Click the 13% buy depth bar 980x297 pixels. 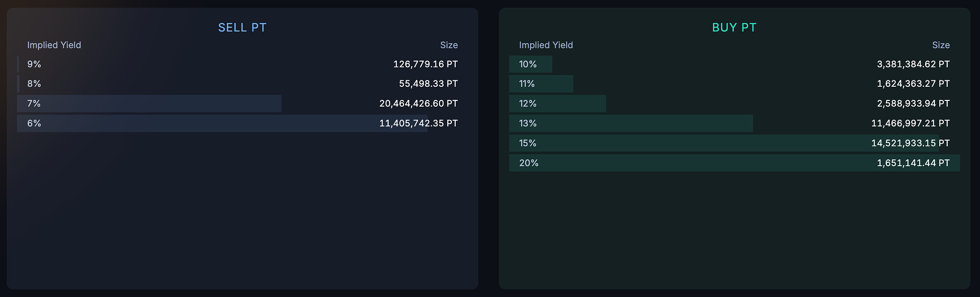point(631,124)
